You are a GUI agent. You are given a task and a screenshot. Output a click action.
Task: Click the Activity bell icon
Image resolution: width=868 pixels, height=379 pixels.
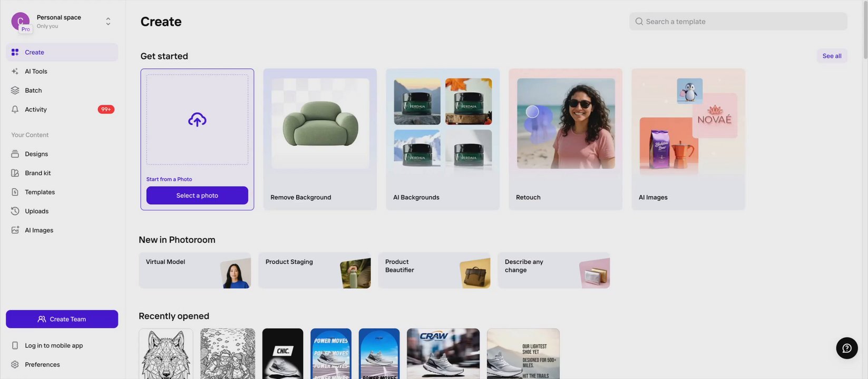click(x=15, y=109)
